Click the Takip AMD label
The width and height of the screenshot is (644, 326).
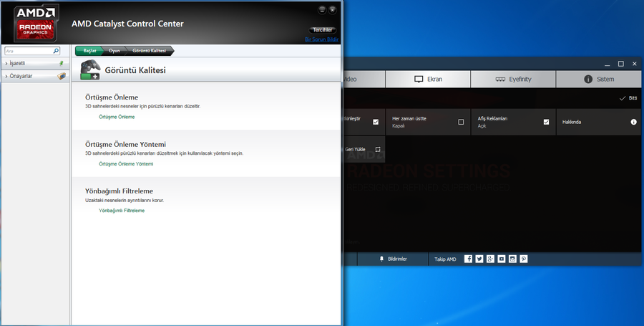(445, 259)
